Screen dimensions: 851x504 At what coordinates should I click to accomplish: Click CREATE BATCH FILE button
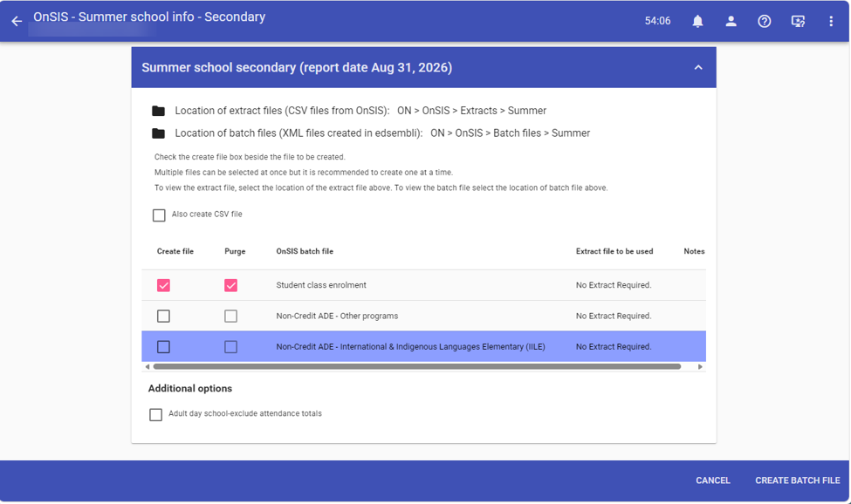(x=797, y=480)
